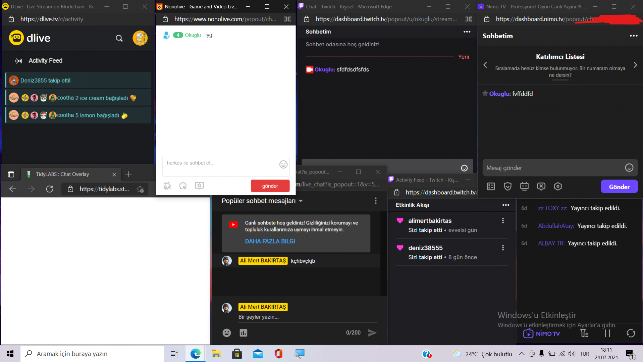The height and width of the screenshot is (362, 644).
Task: Open the Windows Start menu
Action: point(10,354)
